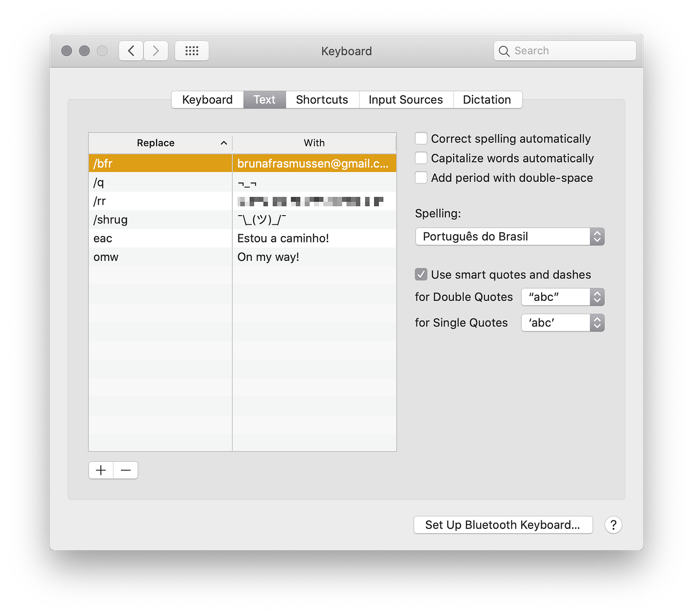Screen dimensions: 693x616
Task: Click the Replace column sort arrow
Action: click(x=224, y=143)
